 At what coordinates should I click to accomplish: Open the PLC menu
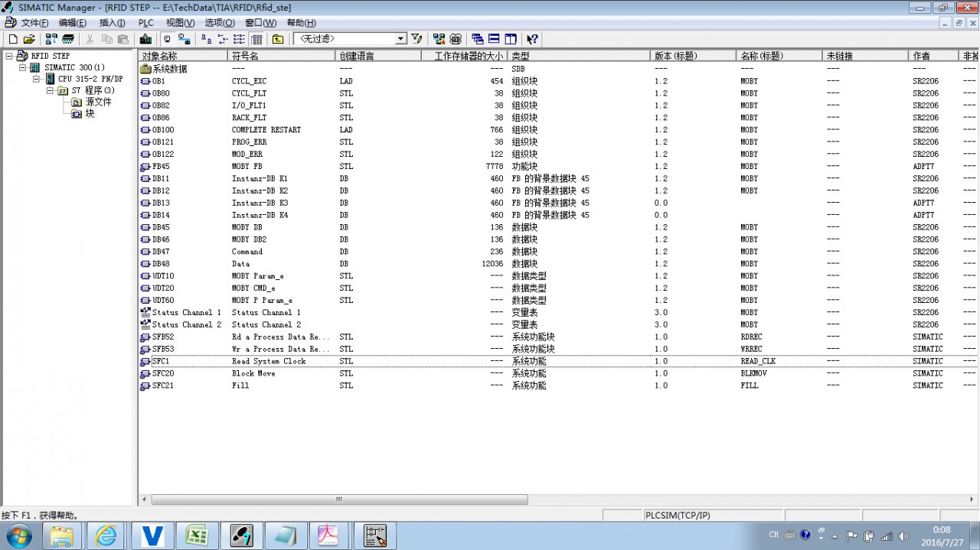[146, 23]
